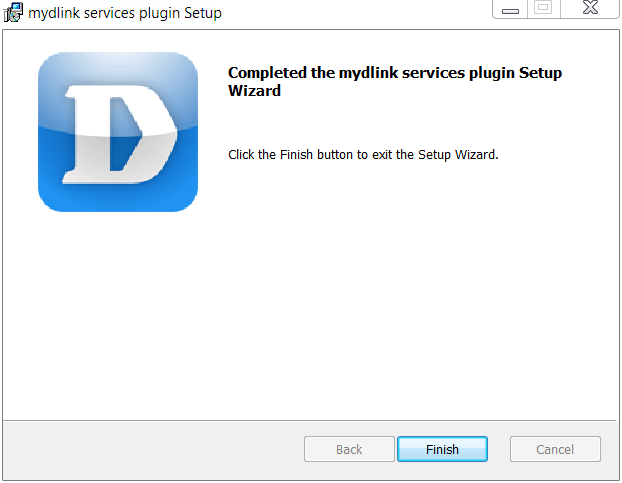This screenshot has height=483, width=622.
Task: Click the grayed-out Cancel button
Action: click(x=555, y=449)
